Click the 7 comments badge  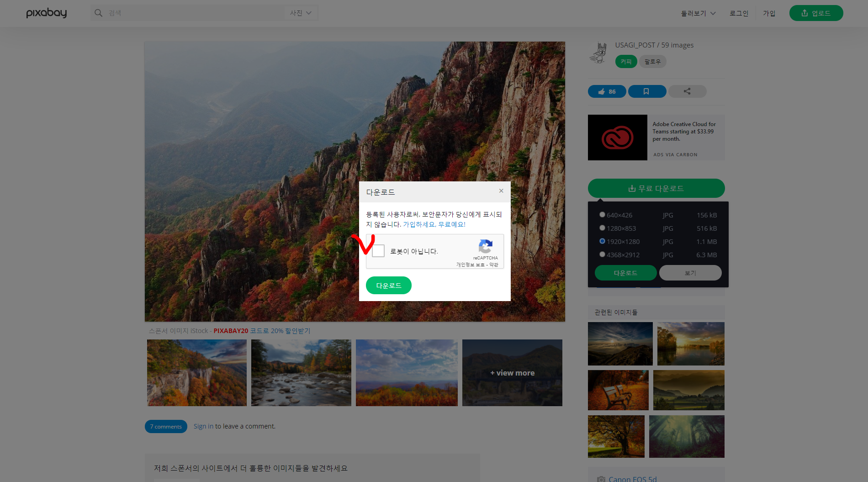166,426
